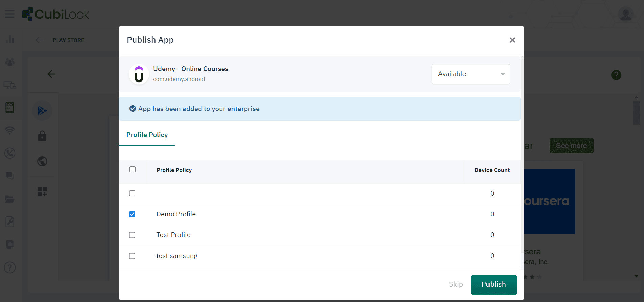Close the Publish App dialog

[512, 40]
